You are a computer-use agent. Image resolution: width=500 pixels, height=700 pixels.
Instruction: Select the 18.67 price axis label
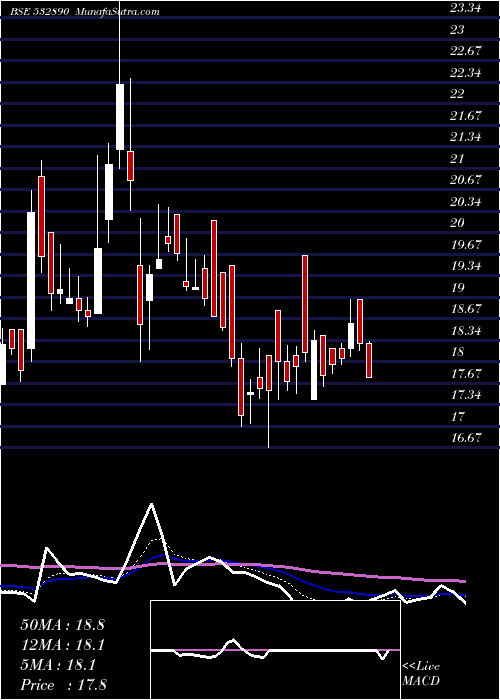pyautogui.click(x=466, y=309)
